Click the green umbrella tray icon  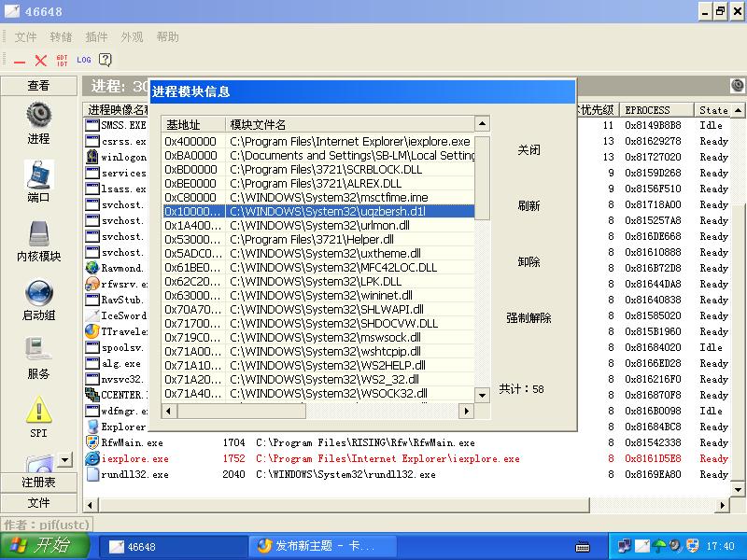[x=659, y=546]
